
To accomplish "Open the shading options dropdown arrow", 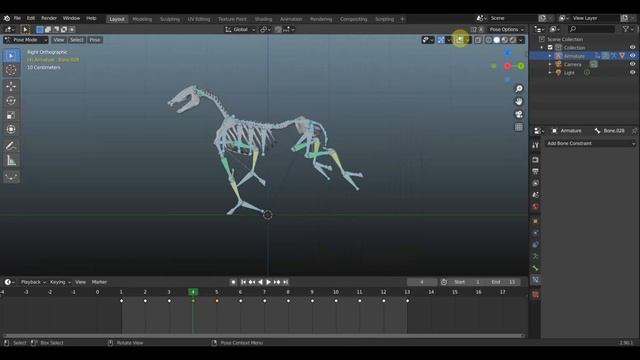I will (x=521, y=40).
